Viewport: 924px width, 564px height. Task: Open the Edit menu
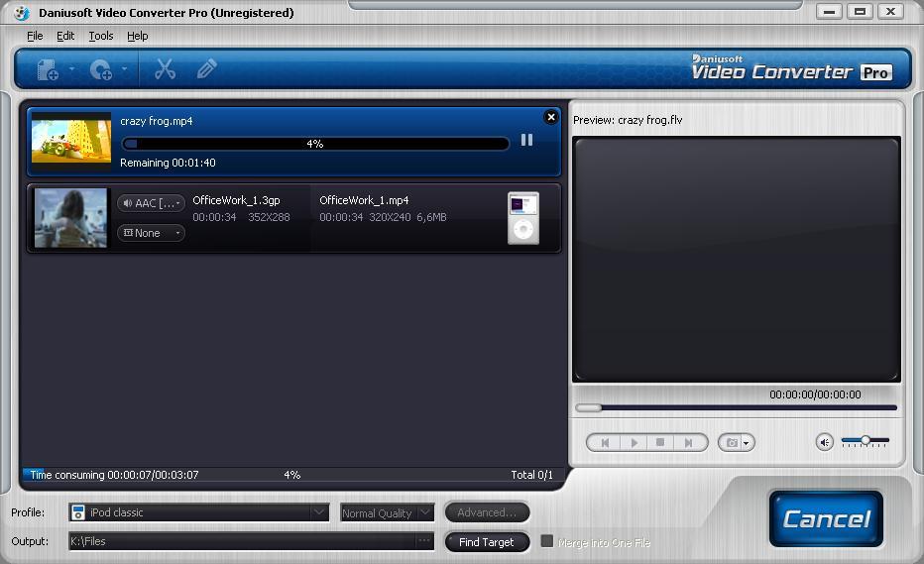pyautogui.click(x=65, y=36)
